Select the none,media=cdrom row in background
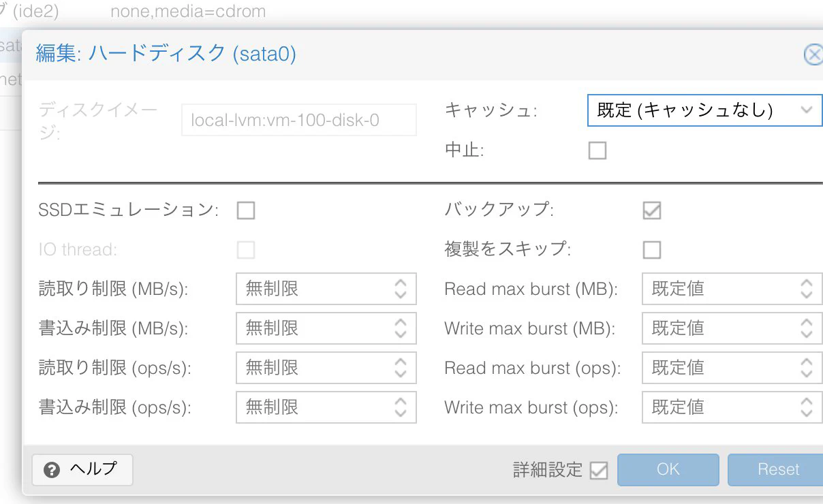 pyautogui.click(x=188, y=12)
